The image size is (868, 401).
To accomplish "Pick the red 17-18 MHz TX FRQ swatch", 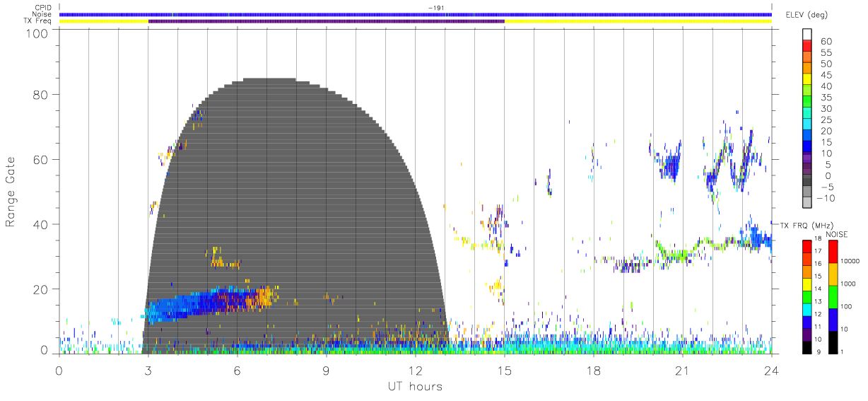I will [x=808, y=247].
